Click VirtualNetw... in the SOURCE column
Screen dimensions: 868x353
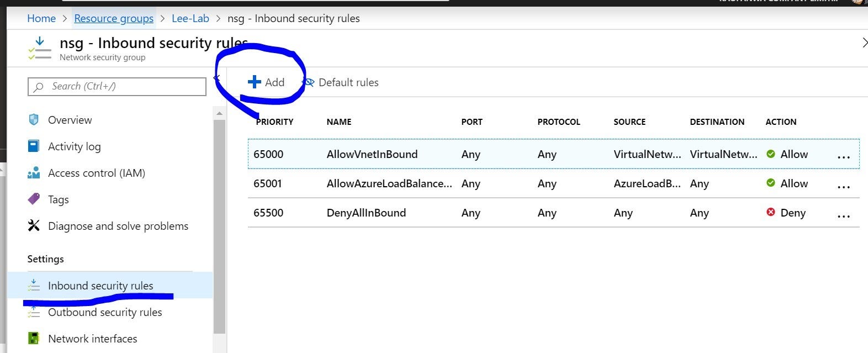[647, 154]
